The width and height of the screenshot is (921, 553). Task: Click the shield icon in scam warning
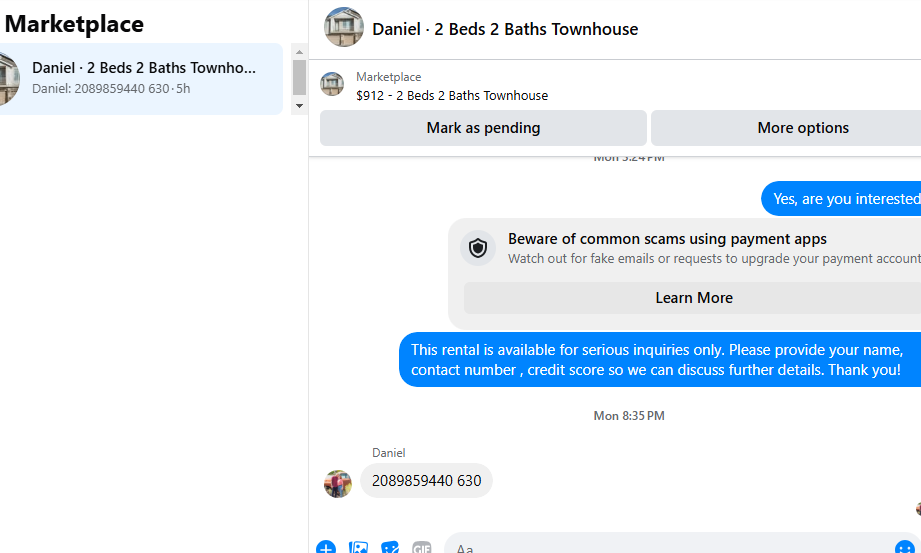478,248
